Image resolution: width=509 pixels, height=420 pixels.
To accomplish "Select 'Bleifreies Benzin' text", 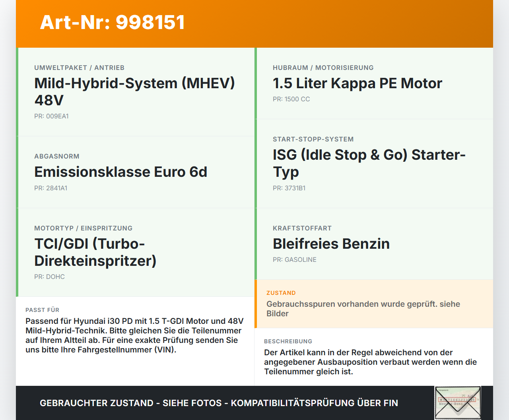I will point(331,244).
